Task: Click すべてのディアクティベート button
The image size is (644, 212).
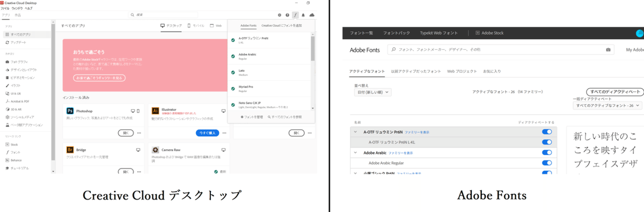Action: point(614,92)
